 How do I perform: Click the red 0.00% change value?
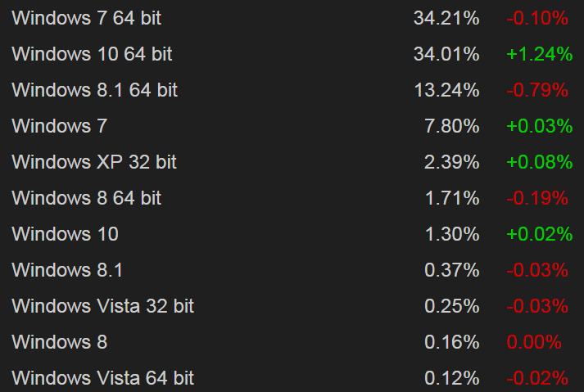[534, 342]
